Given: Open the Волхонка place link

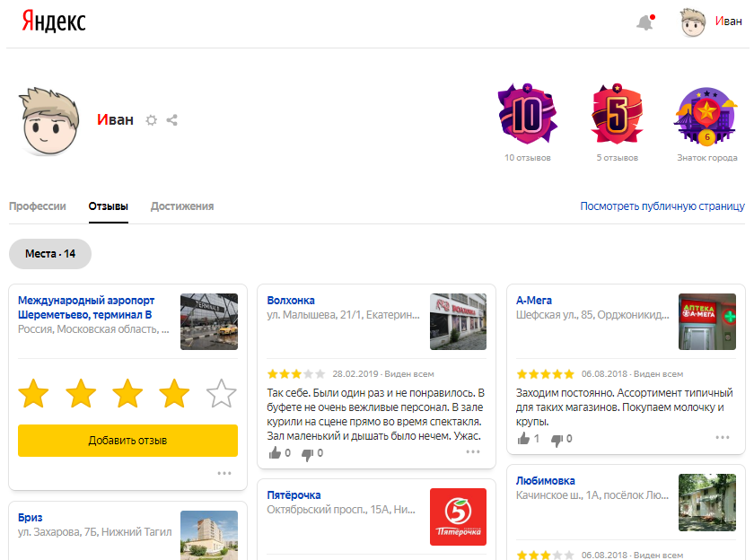Looking at the screenshot, I should pyautogui.click(x=291, y=301).
